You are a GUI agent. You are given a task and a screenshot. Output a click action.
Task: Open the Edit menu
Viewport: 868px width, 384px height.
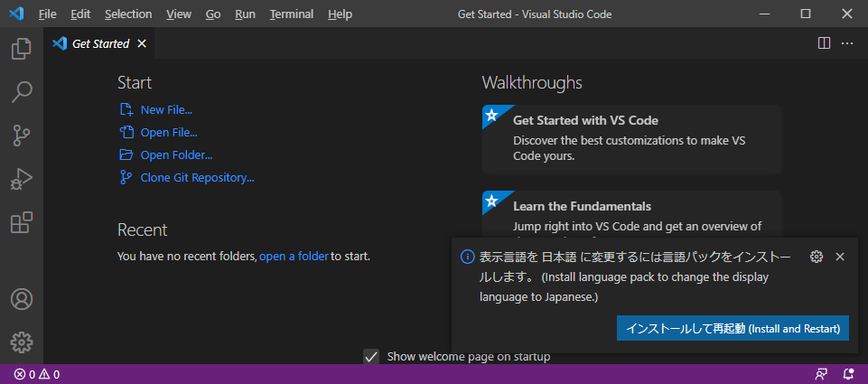coord(80,14)
